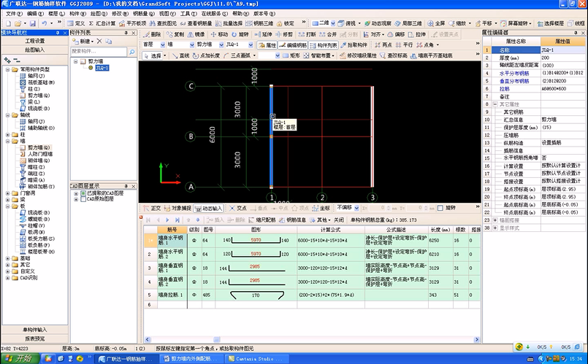Click 查改标高 elevation tool
Image resolution: width=588 pixels, height=364 pixels.
(x=394, y=55)
